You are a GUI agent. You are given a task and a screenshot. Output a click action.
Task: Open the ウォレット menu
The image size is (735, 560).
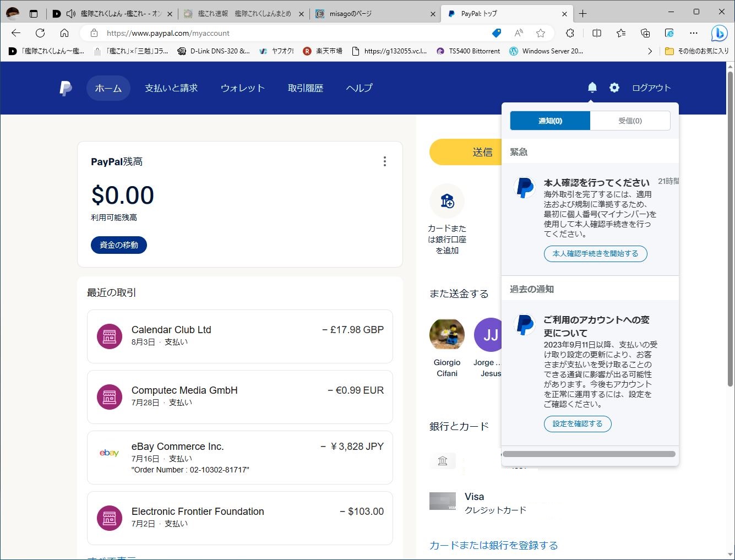(x=243, y=88)
